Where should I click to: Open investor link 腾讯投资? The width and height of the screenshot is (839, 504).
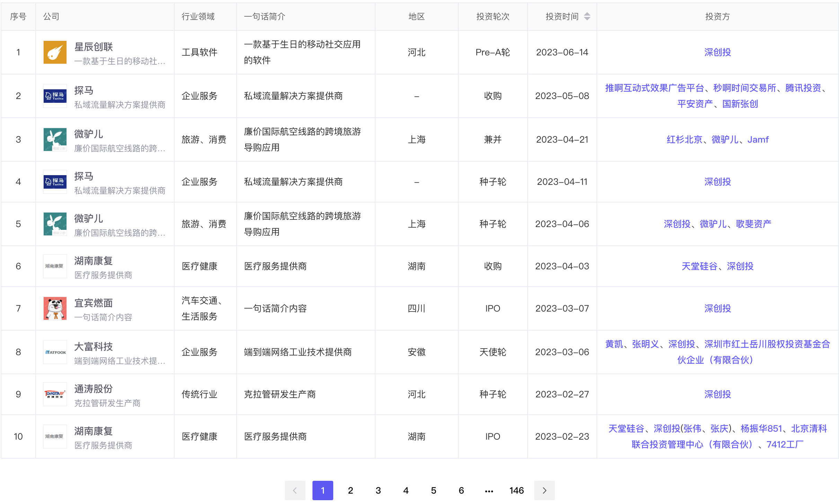pos(803,88)
